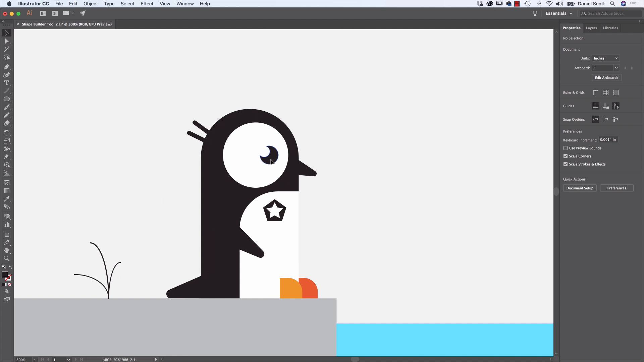Click the zoom percentage input field
644x362 pixels.
(x=22, y=359)
